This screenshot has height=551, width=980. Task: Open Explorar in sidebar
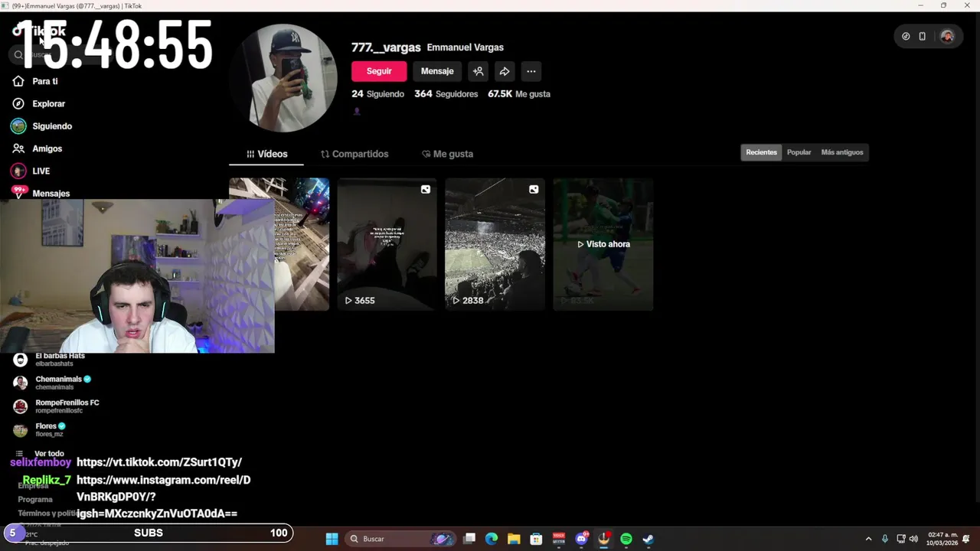48,103
